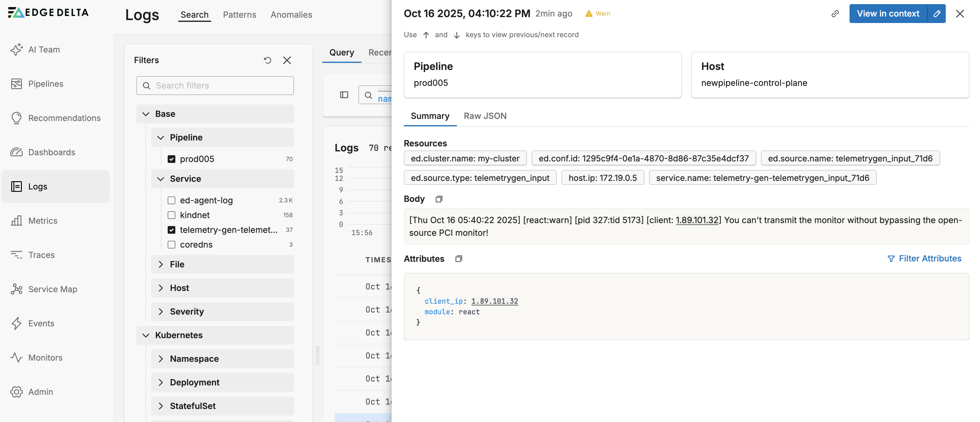The width and height of the screenshot is (980, 422).
Task: Switch to the Raw JSON tab
Action: 485,116
